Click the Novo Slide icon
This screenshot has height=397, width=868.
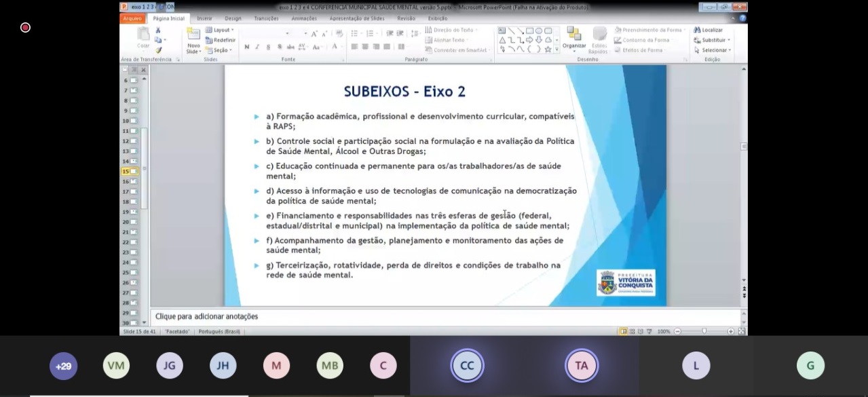[193, 39]
